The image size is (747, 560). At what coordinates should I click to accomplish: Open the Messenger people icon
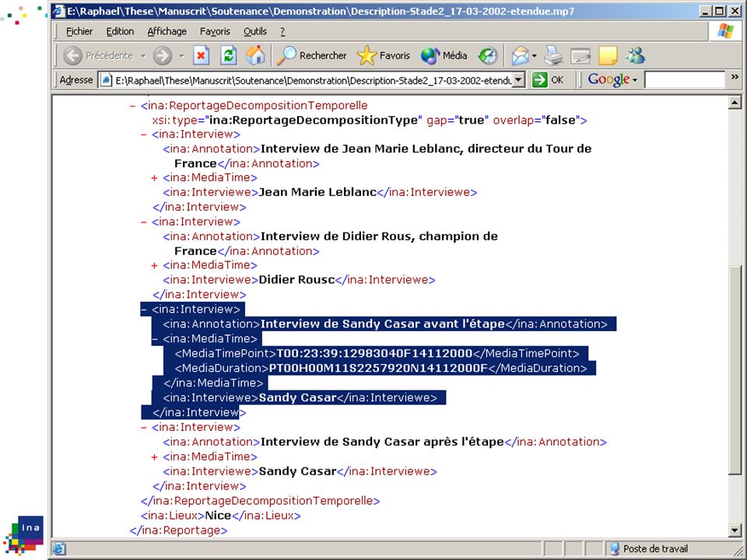coord(636,56)
